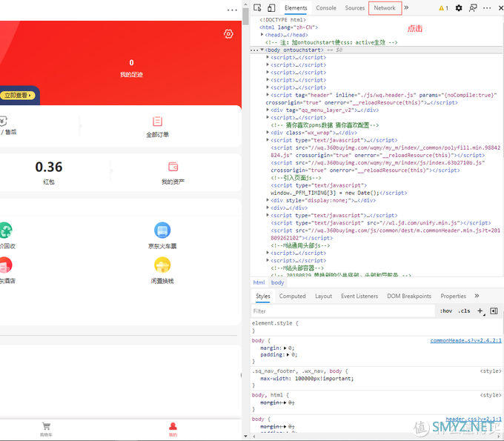
Task: Select html in the breadcrumb bar
Action: point(259,282)
